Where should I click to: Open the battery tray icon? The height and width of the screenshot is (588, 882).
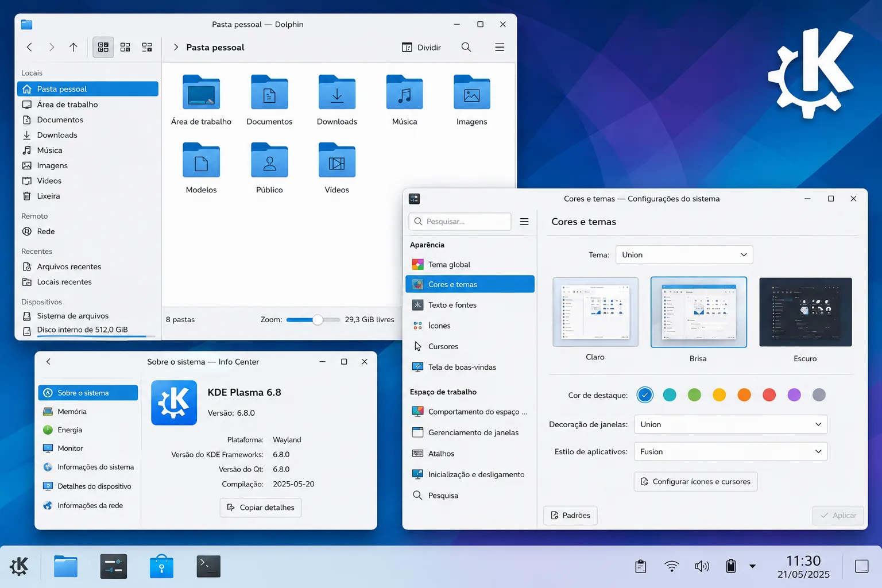click(x=731, y=566)
